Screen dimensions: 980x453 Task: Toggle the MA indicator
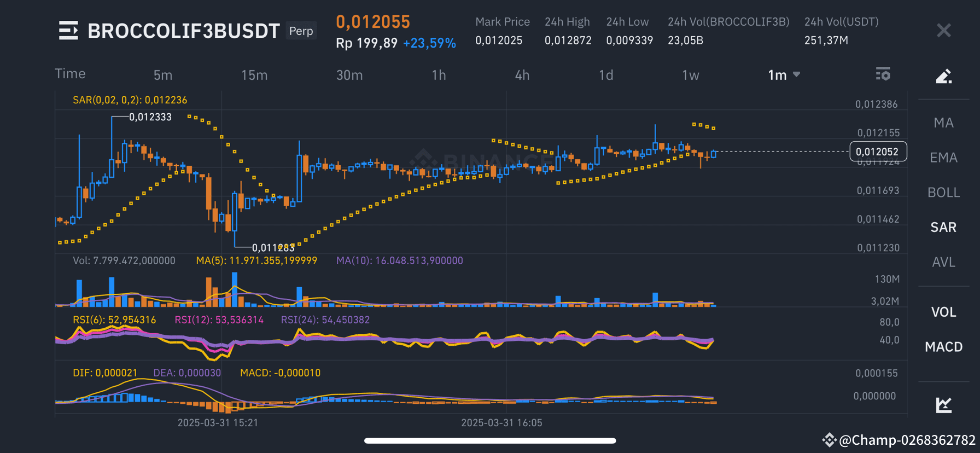point(944,123)
